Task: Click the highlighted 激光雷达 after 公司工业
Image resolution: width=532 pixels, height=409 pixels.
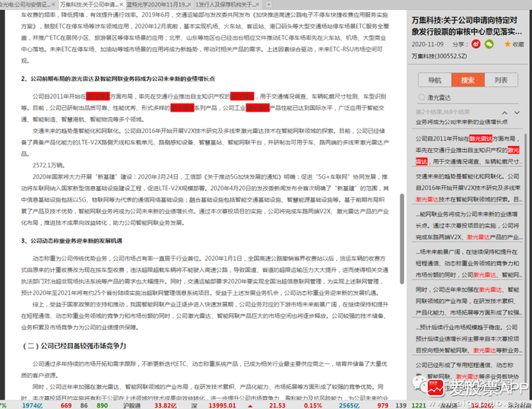Action: (x=258, y=108)
